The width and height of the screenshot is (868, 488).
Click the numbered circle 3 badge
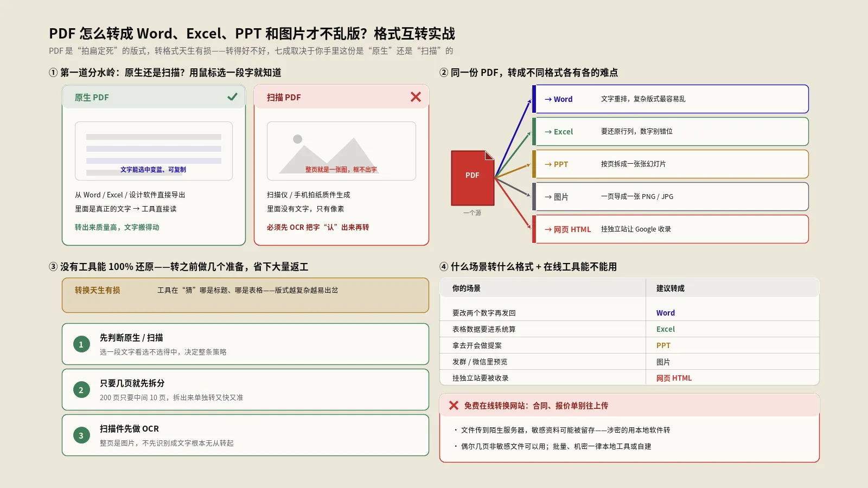tap(81, 435)
